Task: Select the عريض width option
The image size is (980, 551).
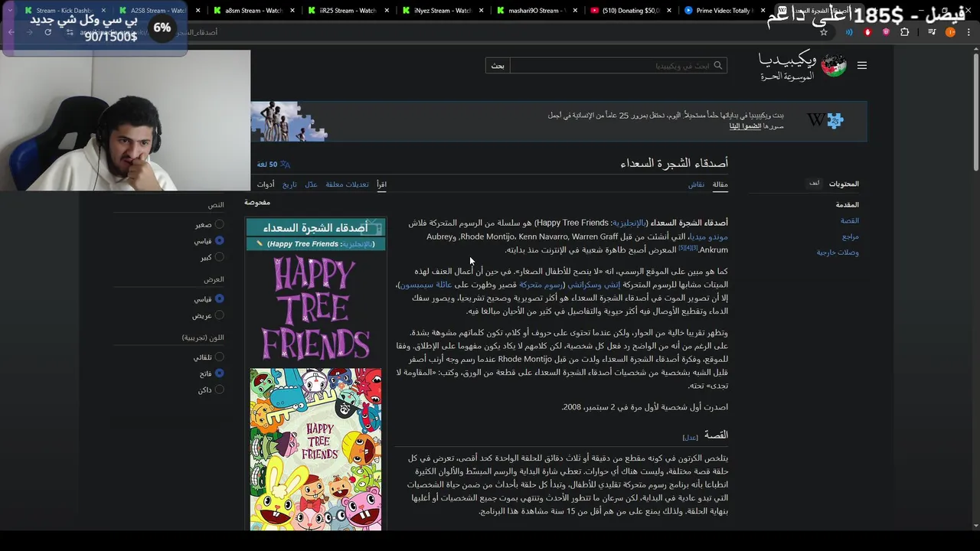Action: 219,315
